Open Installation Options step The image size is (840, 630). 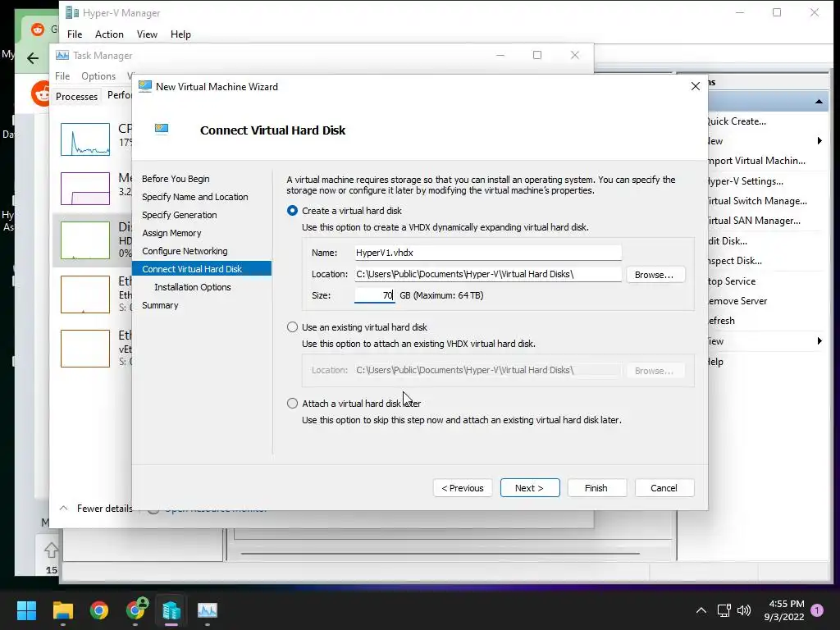pyautogui.click(x=193, y=287)
